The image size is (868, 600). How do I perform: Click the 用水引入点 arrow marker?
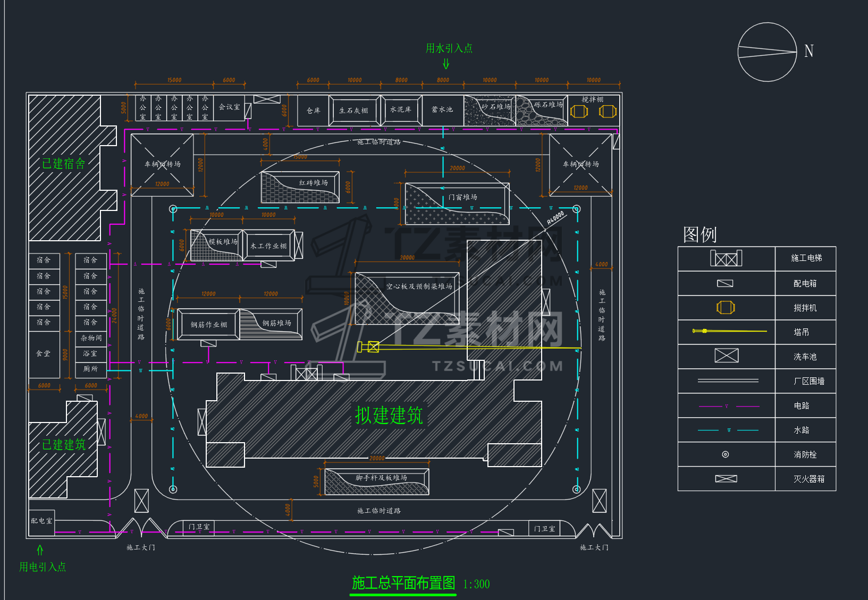[x=446, y=64]
